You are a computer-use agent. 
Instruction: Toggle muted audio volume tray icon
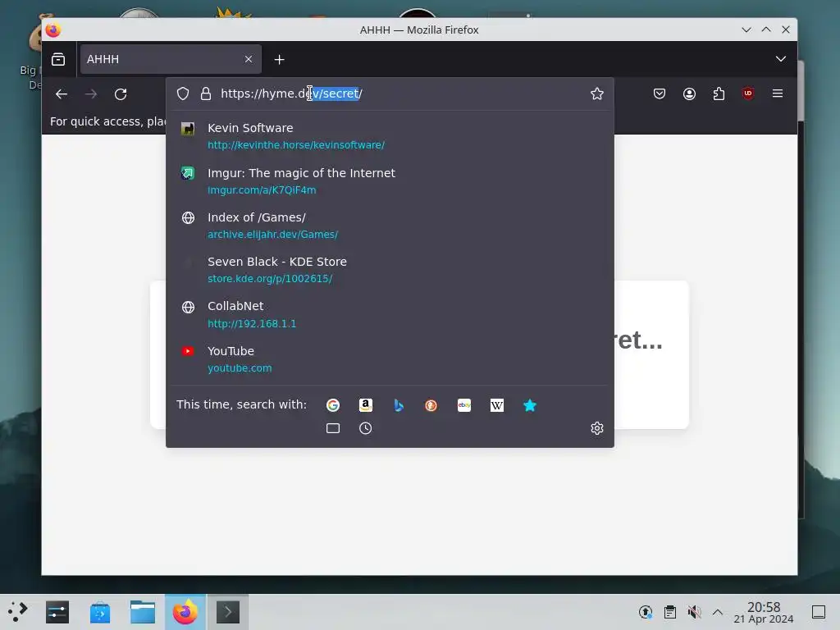point(694,612)
